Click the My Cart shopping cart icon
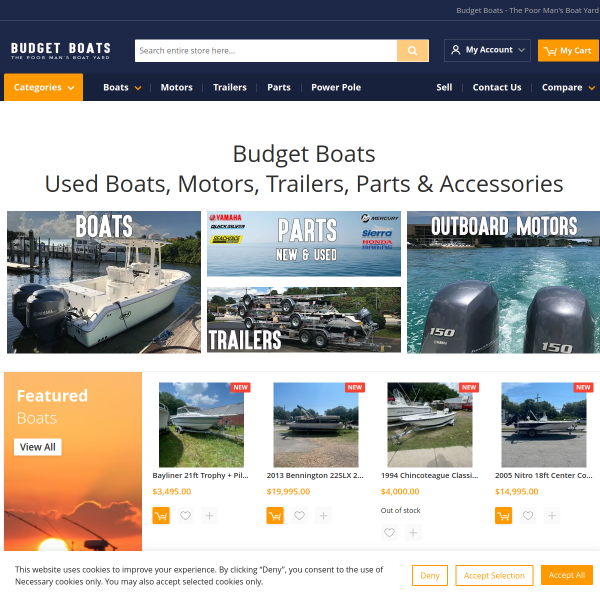Image resolution: width=600 pixels, height=600 pixels. point(550,51)
